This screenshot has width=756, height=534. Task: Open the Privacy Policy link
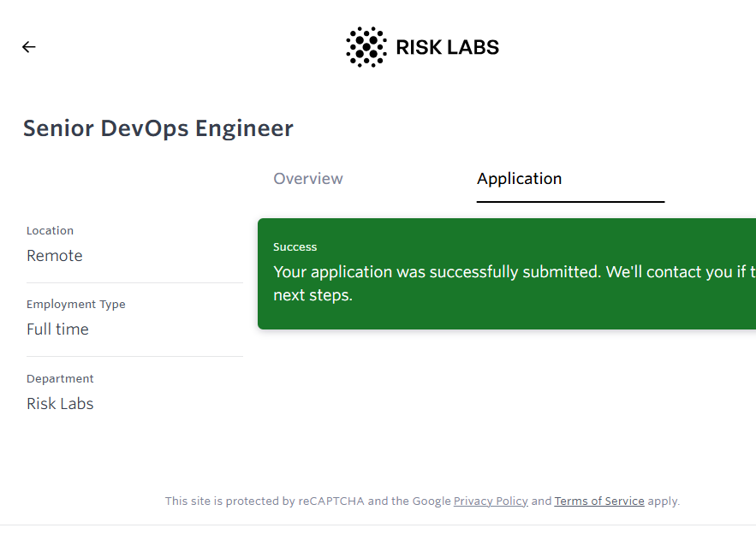coord(491,501)
